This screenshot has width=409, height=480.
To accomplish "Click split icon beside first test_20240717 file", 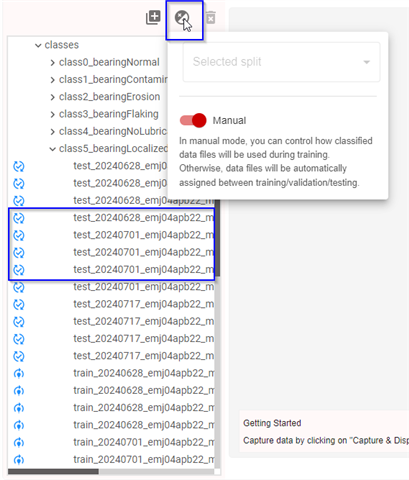I will 19,304.
